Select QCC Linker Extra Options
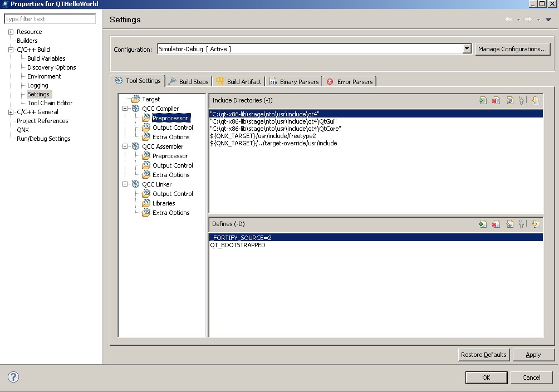 pos(171,213)
